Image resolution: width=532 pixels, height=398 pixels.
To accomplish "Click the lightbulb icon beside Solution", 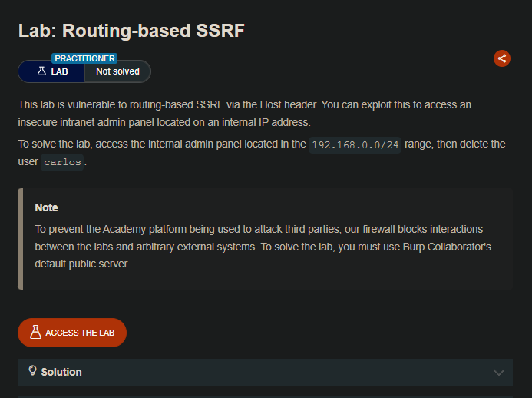I will click(x=32, y=371).
